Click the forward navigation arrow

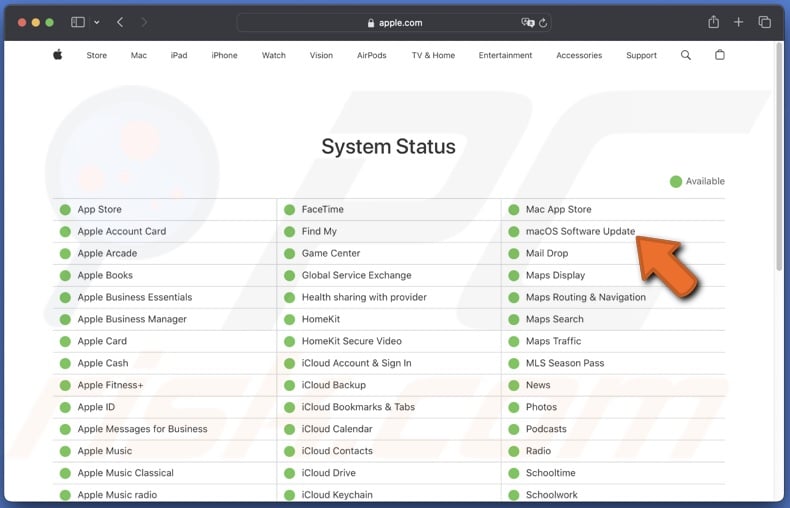pos(144,22)
